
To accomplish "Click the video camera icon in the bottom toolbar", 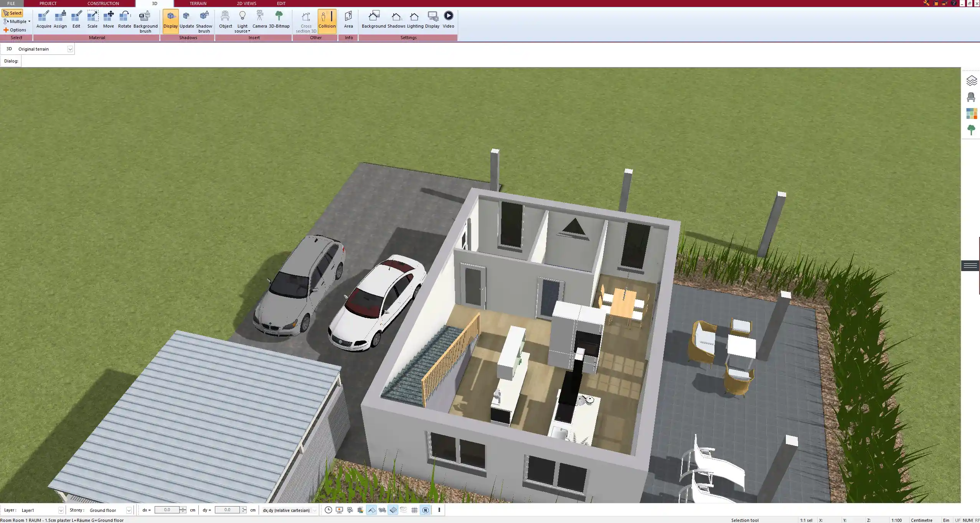I will [x=349, y=510].
